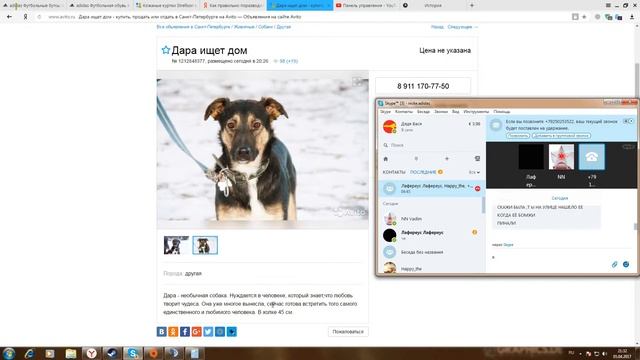Attach a file paperclip in Skype chat

pos(614,264)
